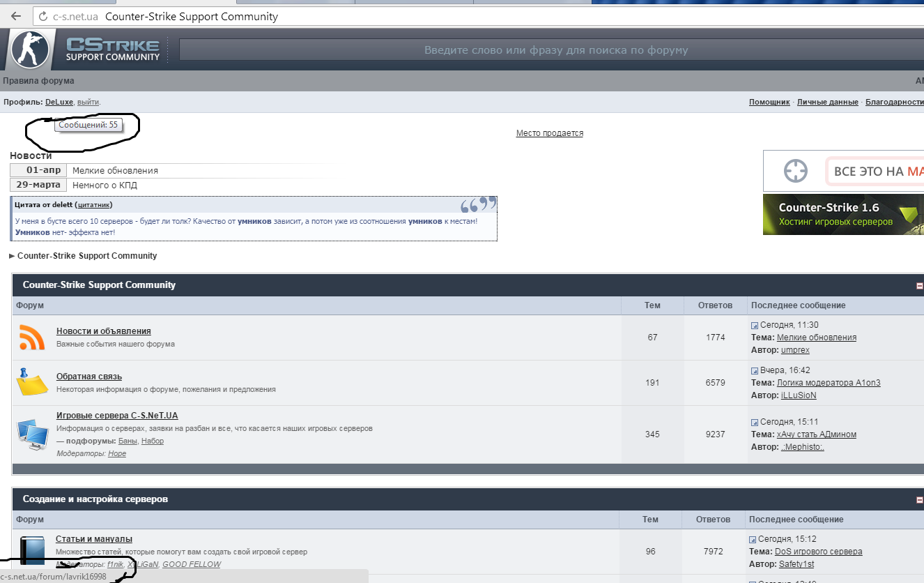
Task: Click reply count 9237
Action: tap(715, 434)
